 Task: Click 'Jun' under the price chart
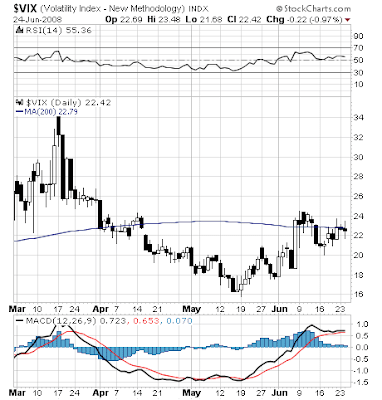coord(279,309)
